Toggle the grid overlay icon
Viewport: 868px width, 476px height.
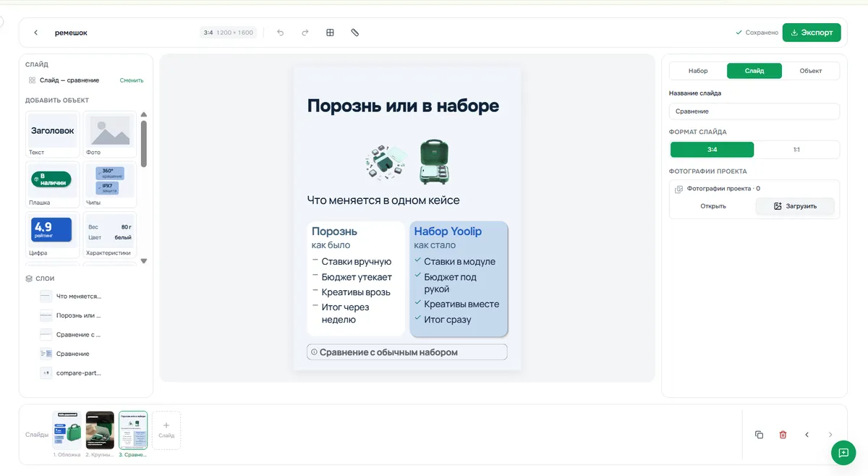(x=330, y=33)
